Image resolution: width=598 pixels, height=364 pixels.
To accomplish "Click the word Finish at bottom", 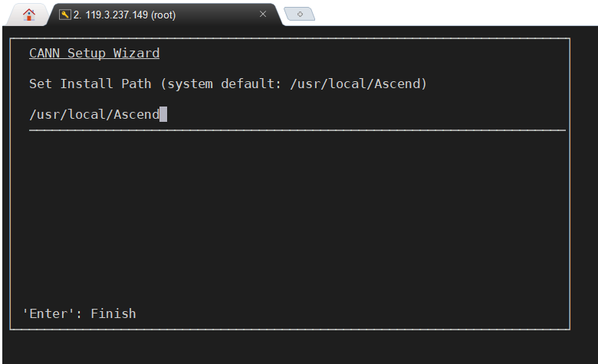I will [x=113, y=313].
